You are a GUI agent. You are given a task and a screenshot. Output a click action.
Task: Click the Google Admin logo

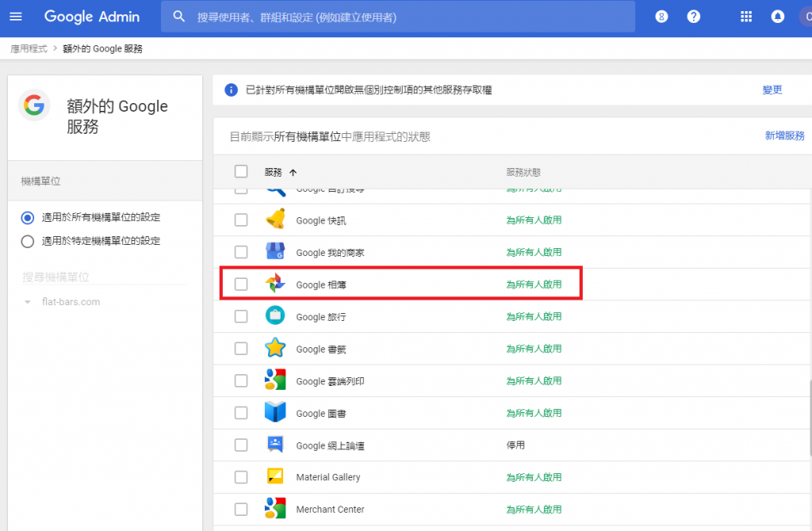tap(92, 17)
